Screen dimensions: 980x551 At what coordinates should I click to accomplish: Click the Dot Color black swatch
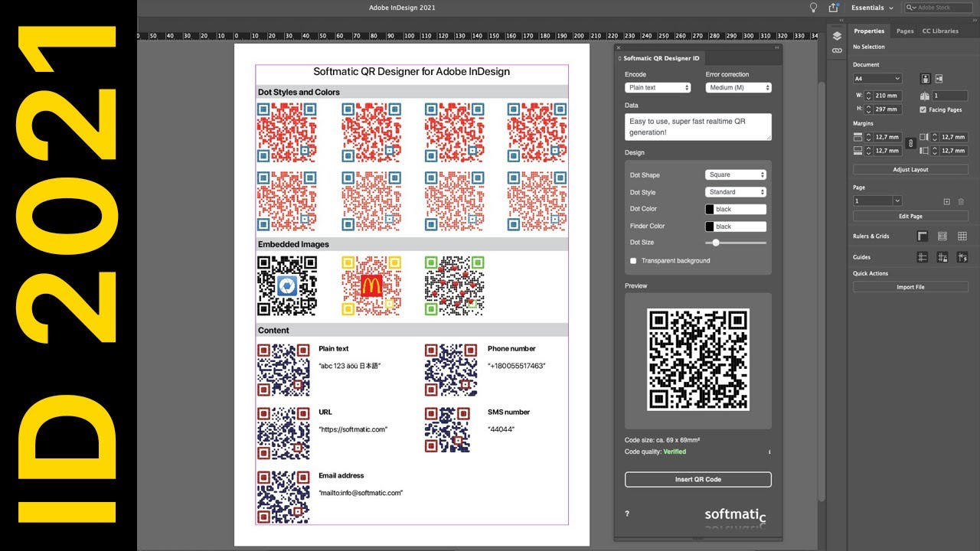(710, 209)
